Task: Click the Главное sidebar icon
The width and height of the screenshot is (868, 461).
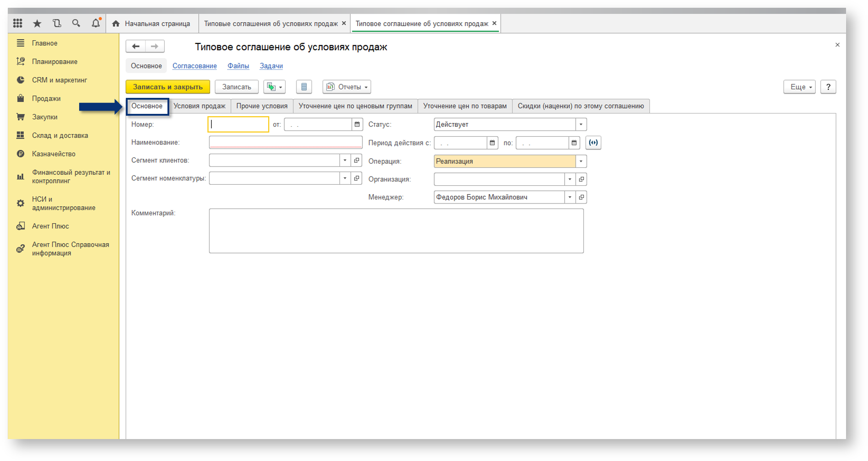Action: (21, 43)
